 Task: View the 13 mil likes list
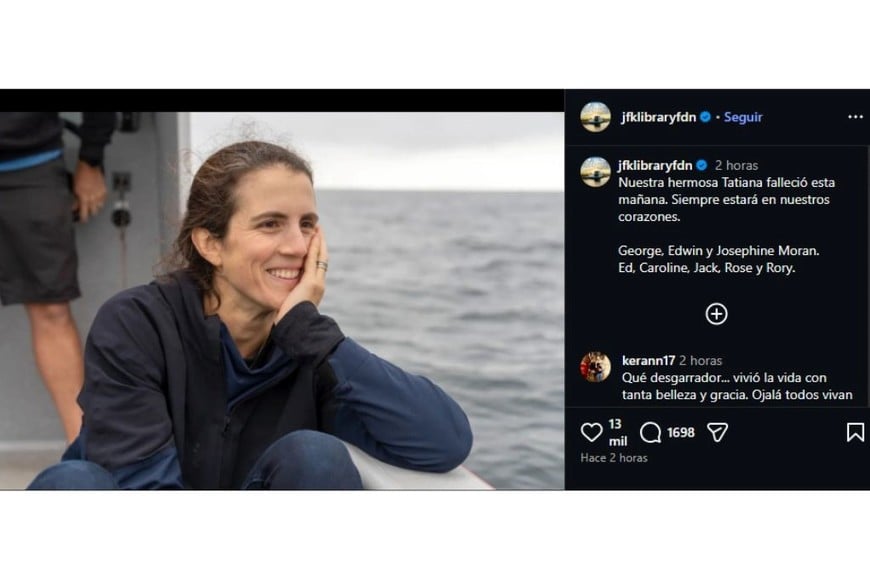[x=617, y=432]
